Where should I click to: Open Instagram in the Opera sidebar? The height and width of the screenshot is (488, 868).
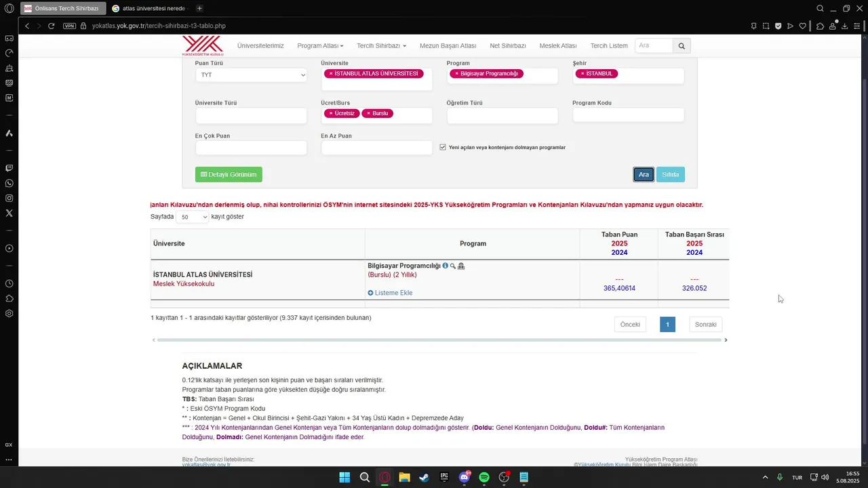point(9,198)
